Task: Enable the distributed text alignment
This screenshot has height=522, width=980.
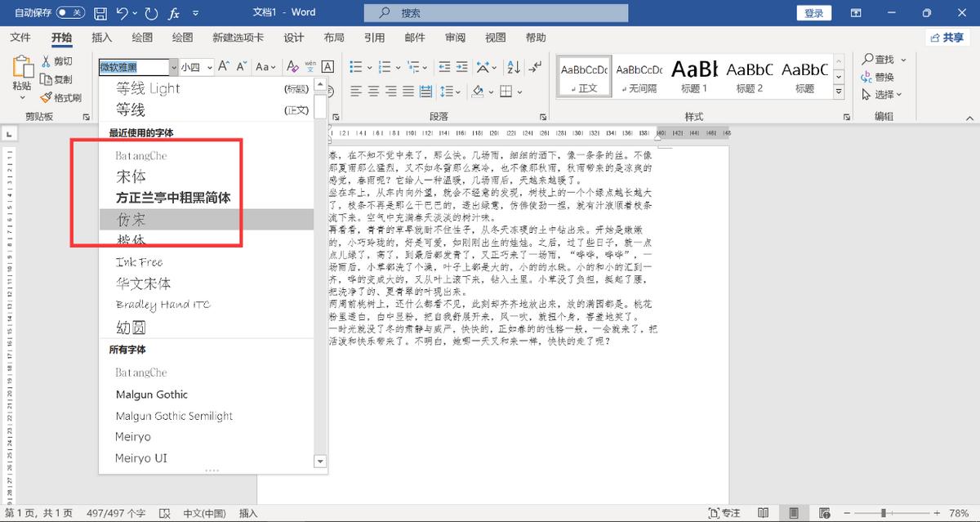Action: pos(424,91)
